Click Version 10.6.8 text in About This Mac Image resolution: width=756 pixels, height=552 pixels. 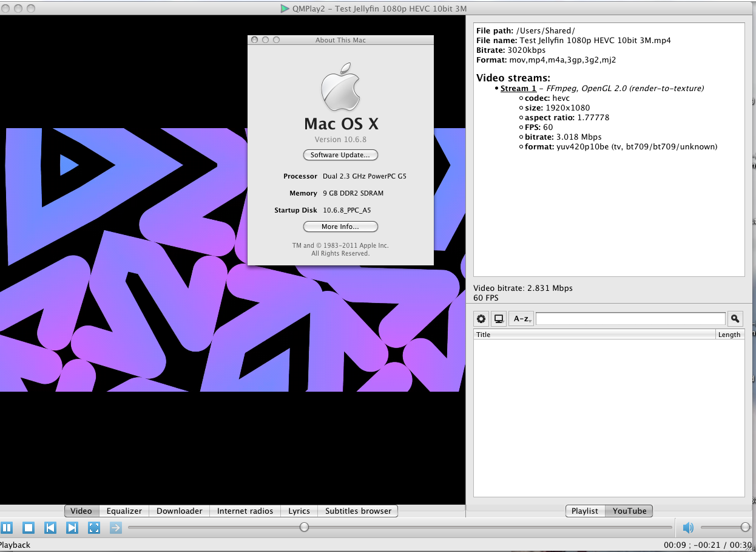[x=340, y=140]
